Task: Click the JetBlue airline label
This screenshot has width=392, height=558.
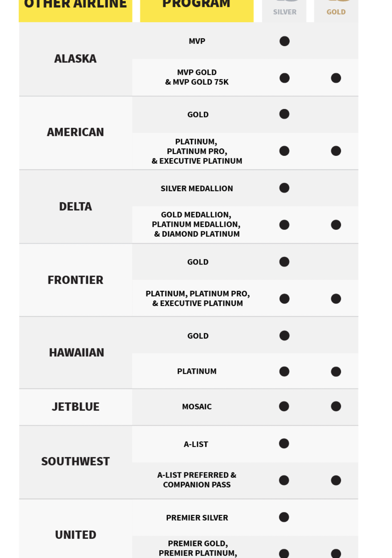Action: point(76,407)
